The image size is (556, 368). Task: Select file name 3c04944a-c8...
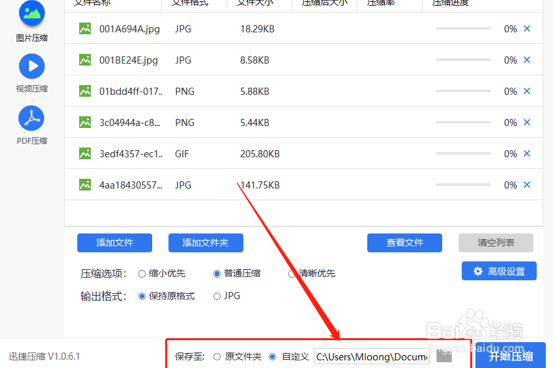pos(130,123)
